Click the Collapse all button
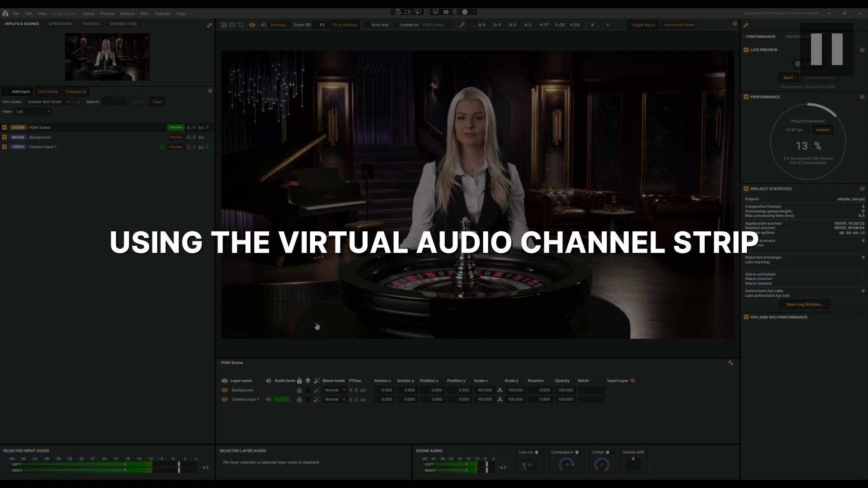The width and height of the screenshot is (868, 488). point(75,91)
